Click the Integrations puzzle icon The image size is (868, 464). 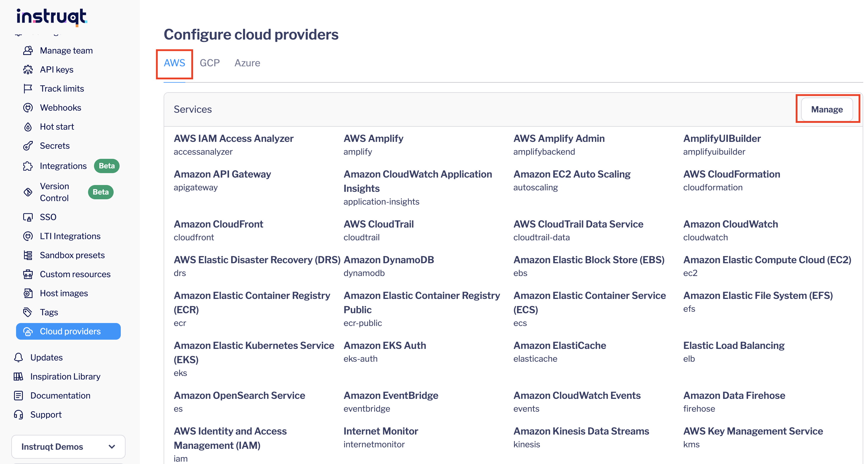(x=28, y=166)
